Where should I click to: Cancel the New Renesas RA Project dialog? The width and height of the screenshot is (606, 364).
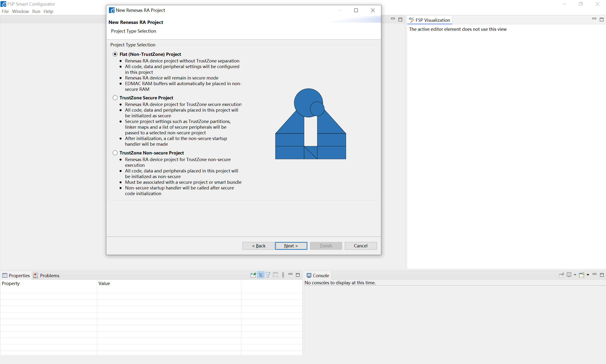tap(360, 246)
